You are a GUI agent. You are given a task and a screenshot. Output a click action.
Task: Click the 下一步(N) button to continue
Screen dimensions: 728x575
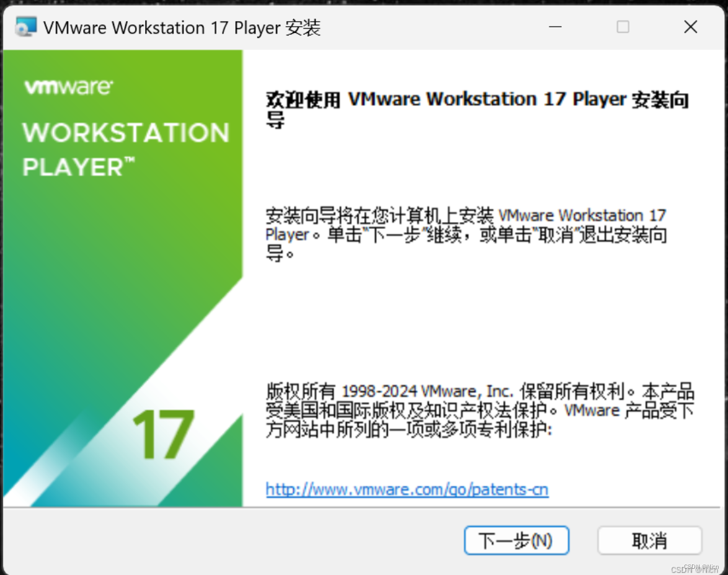[x=516, y=540]
